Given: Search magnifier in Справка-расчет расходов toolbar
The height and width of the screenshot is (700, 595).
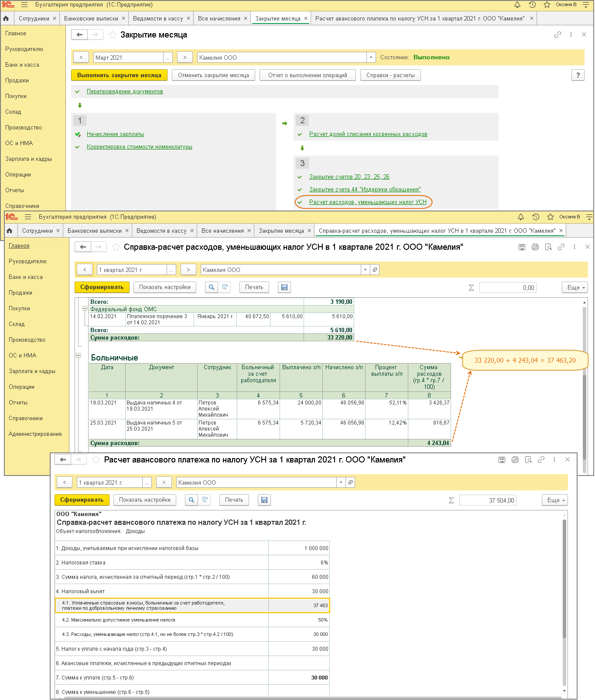Looking at the screenshot, I should (x=212, y=287).
